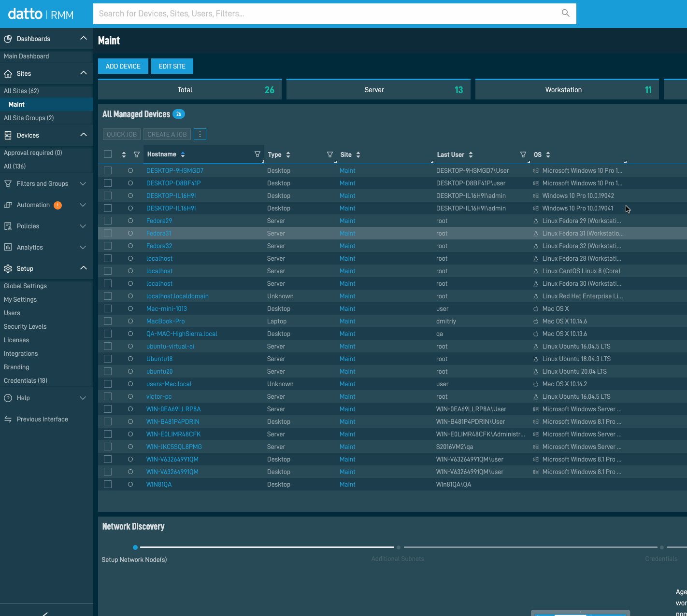Screen dimensions: 687x616
Task: Click the ADD DEVICE button
Action: (x=123, y=66)
